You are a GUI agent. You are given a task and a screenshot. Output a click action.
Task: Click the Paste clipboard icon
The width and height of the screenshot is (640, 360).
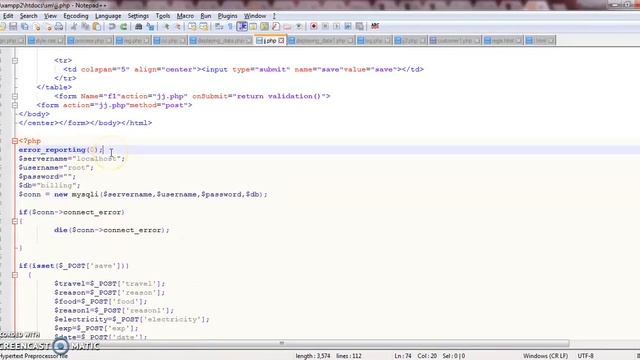(97, 27)
